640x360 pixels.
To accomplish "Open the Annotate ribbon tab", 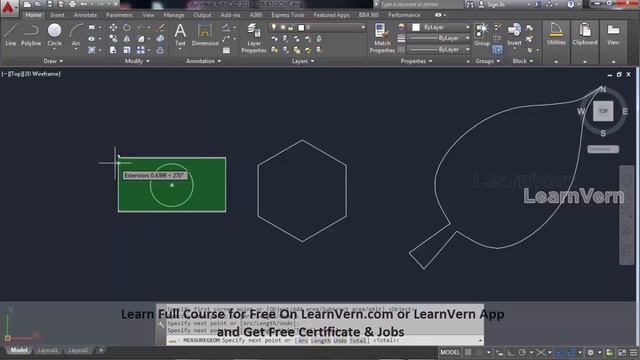I will click(x=85, y=15).
